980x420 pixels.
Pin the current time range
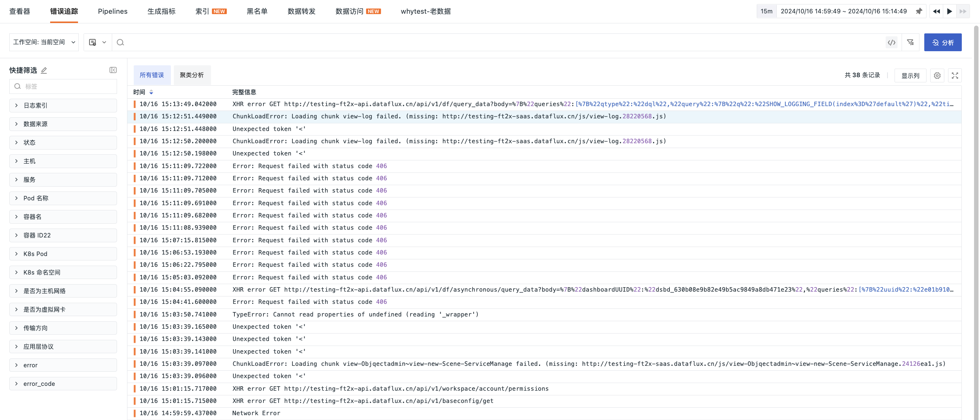pos(919,11)
